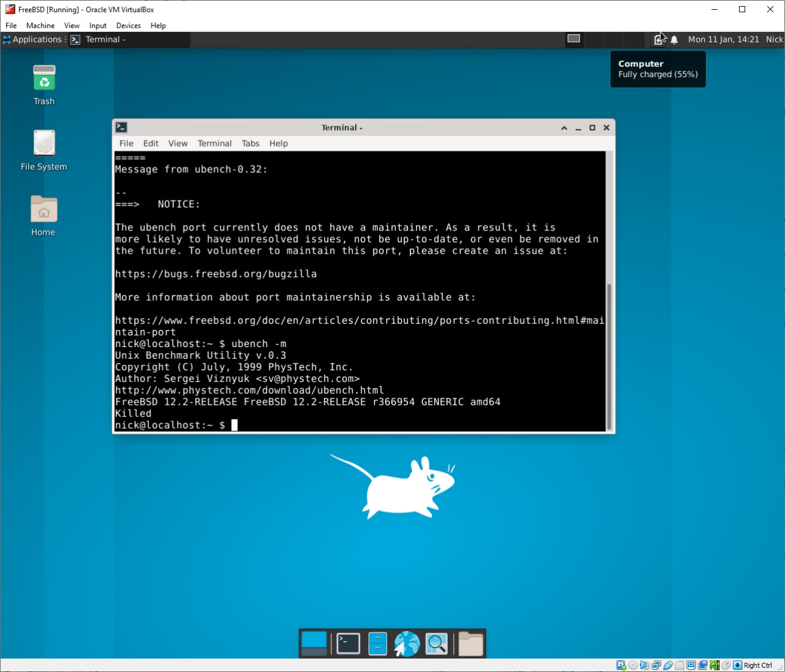
Task: Launch File Manager from the dock
Action: (x=378, y=644)
